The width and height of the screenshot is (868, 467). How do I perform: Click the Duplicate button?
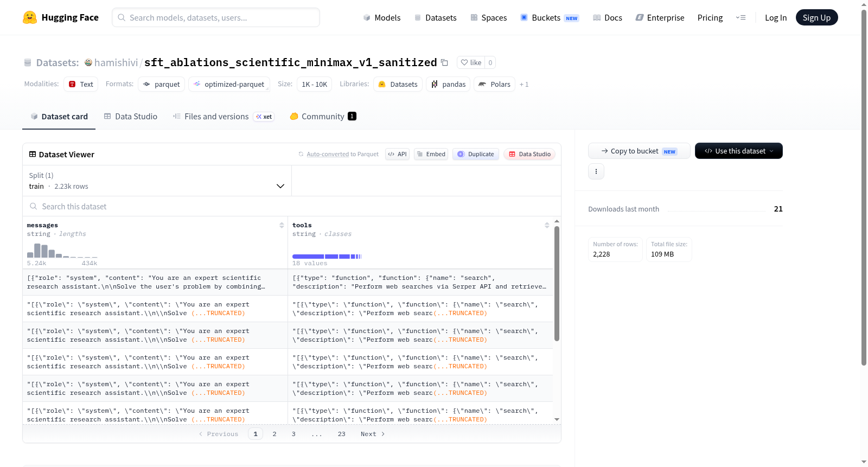tap(476, 154)
